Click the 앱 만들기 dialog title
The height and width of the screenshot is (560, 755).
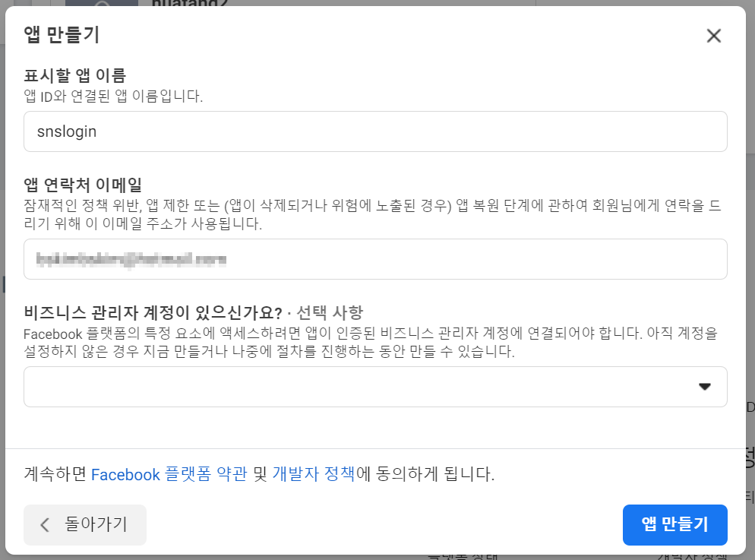[x=62, y=35]
